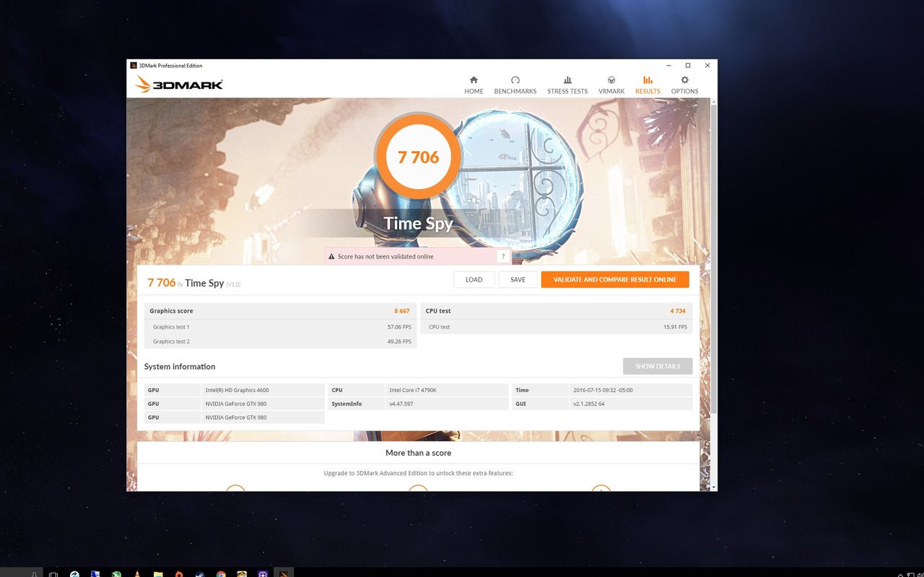Switch to the Results tab
Viewport: 924px width, 577px height.
pos(648,84)
